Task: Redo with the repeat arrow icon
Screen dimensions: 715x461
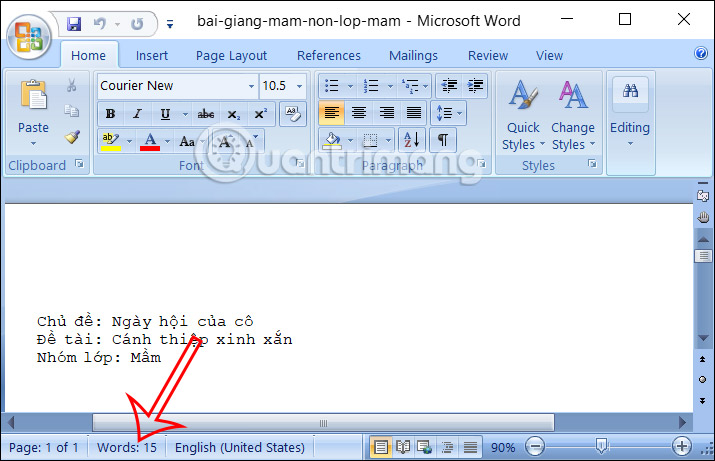Action: click(137, 23)
